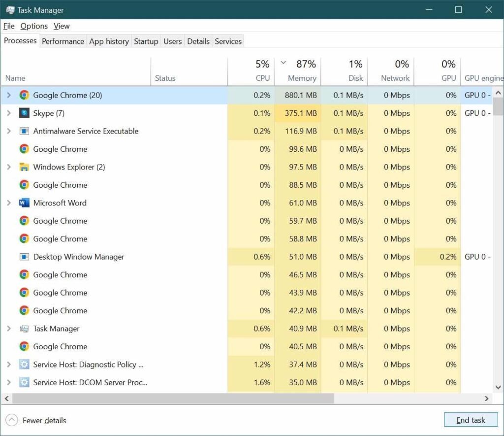
Task: Click the Service Host: Diagnostic Policy gear icon
Action: (24, 364)
